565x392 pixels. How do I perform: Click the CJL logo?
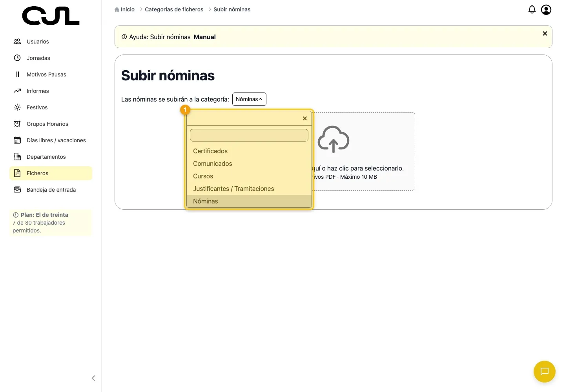coord(51,16)
